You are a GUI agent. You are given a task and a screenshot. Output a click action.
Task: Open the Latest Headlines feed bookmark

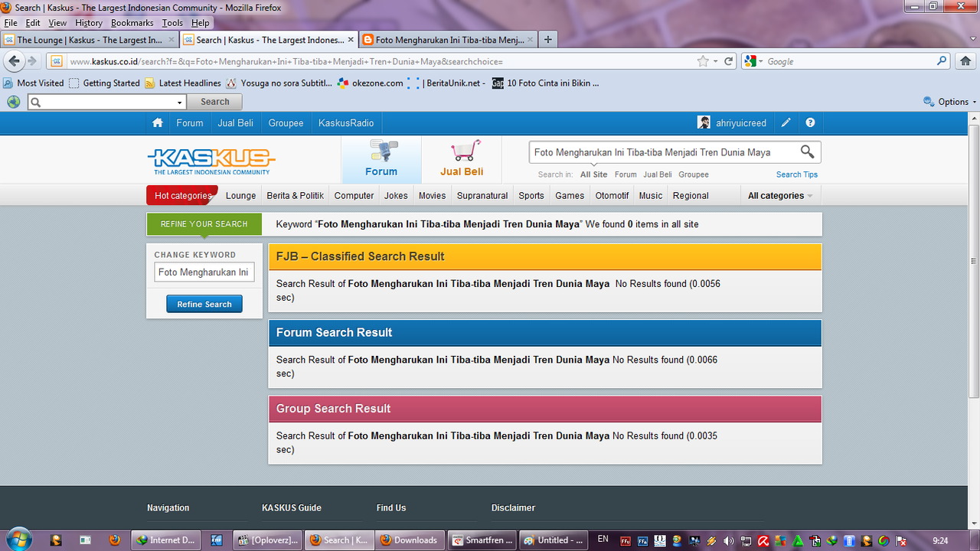tap(182, 83)
